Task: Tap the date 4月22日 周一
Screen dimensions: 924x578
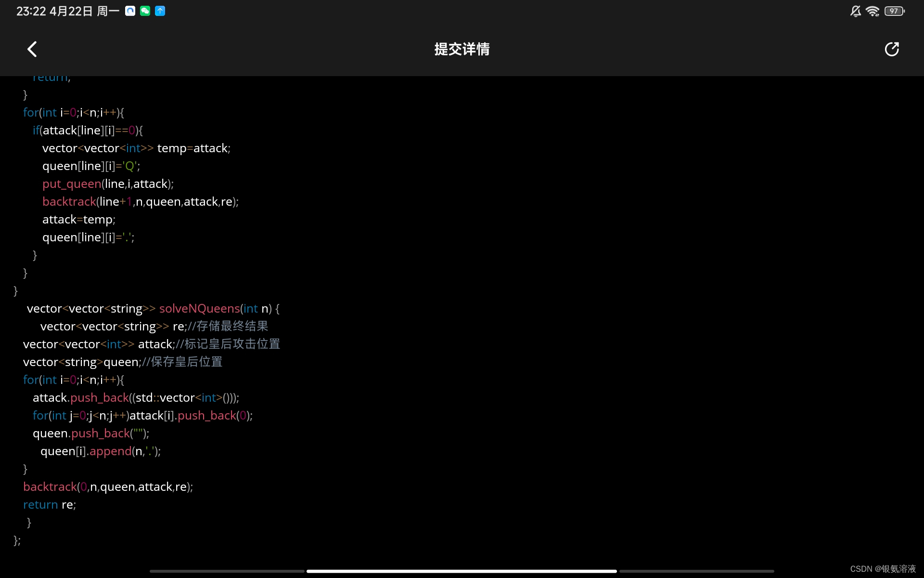Action: coord(85,11)
